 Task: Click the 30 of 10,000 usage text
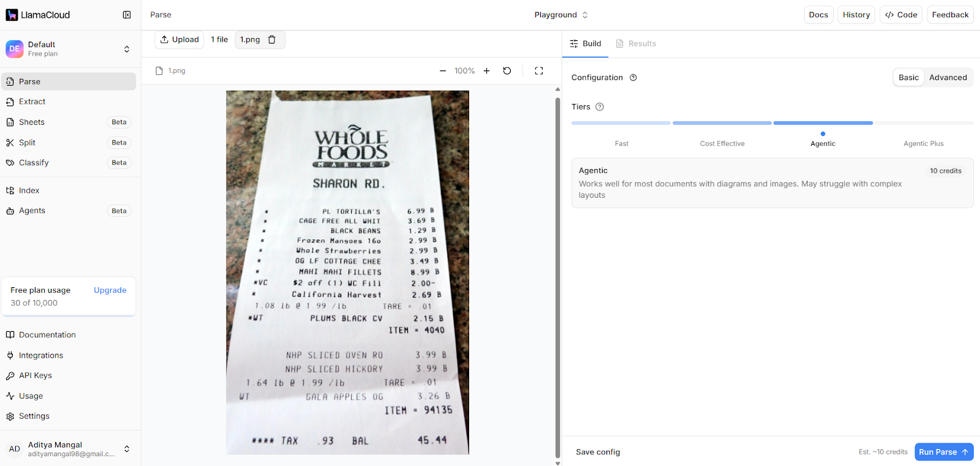[x=34, y=303]
